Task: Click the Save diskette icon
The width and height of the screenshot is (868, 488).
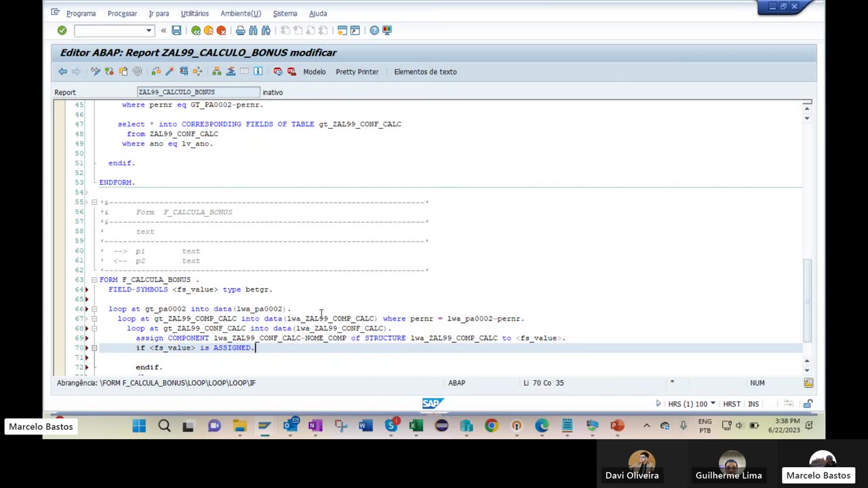Action: (176, 30)
